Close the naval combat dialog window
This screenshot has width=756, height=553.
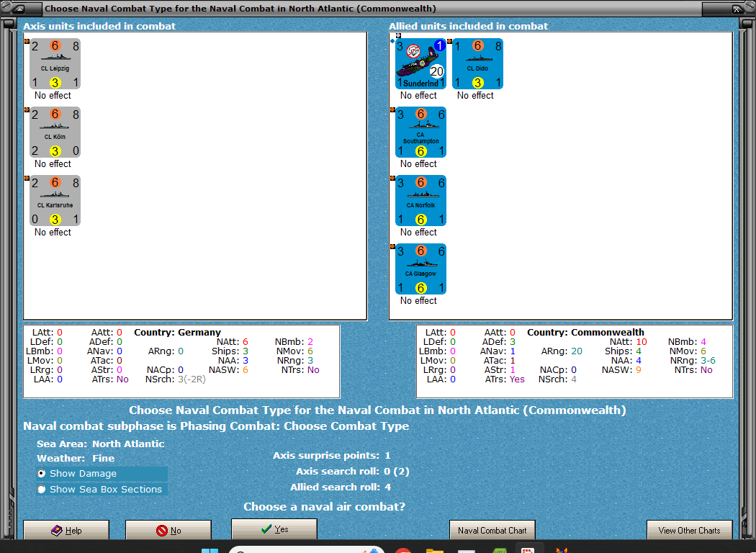737,9
